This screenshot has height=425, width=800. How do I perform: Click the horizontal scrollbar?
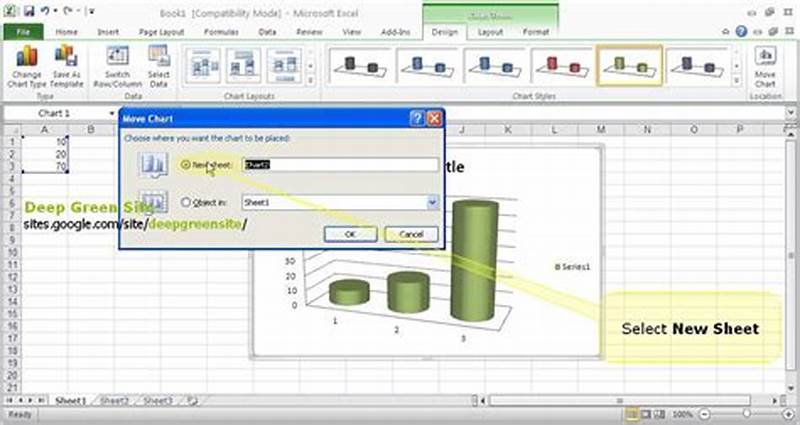point(619,401)
